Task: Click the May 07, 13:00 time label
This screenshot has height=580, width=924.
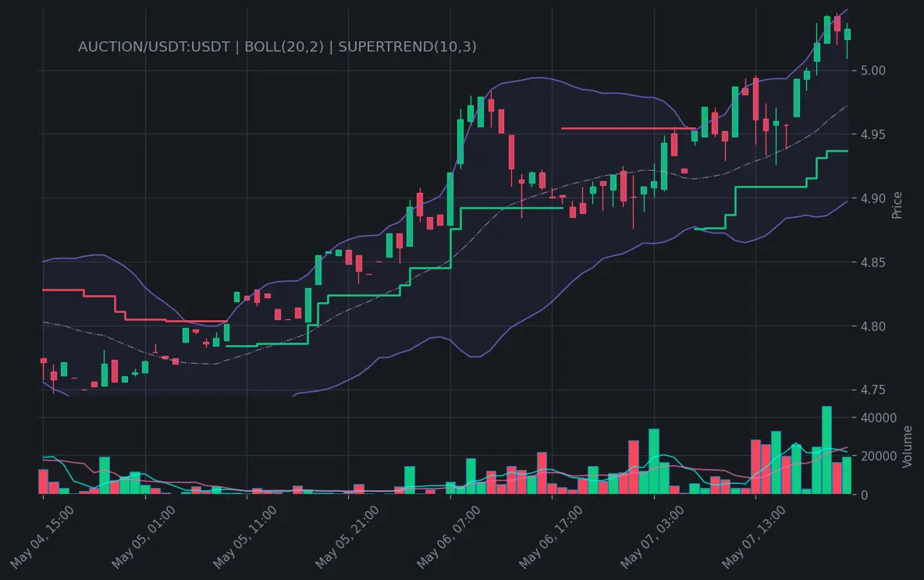Action: 754,536
